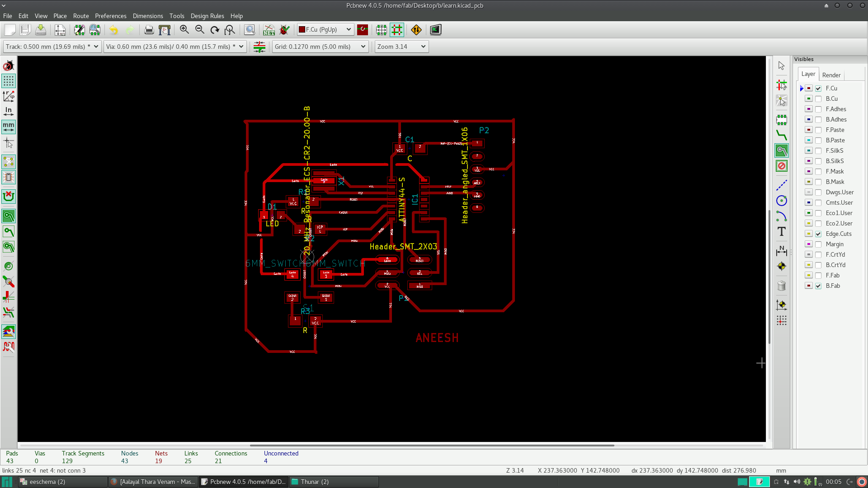The width and height of the screenshot is (868, 488).
Task: Uncheck the Edge.Cuts layer visibility
Action: 818,234
